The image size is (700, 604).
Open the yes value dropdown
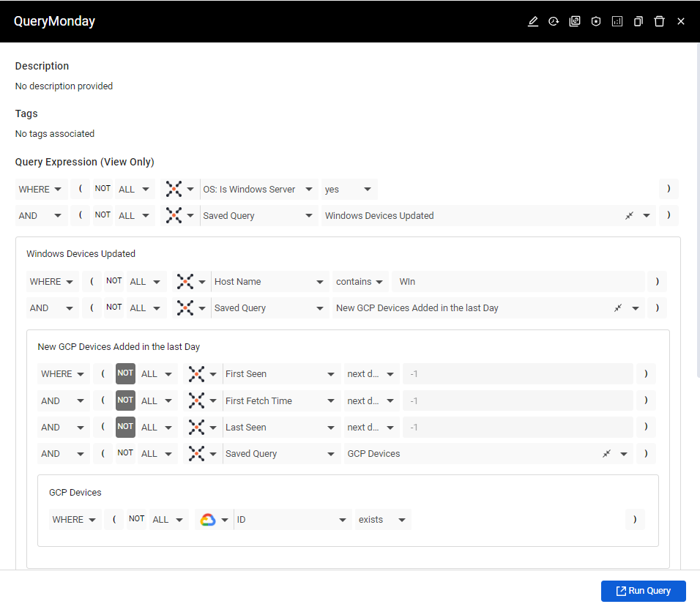349,190
